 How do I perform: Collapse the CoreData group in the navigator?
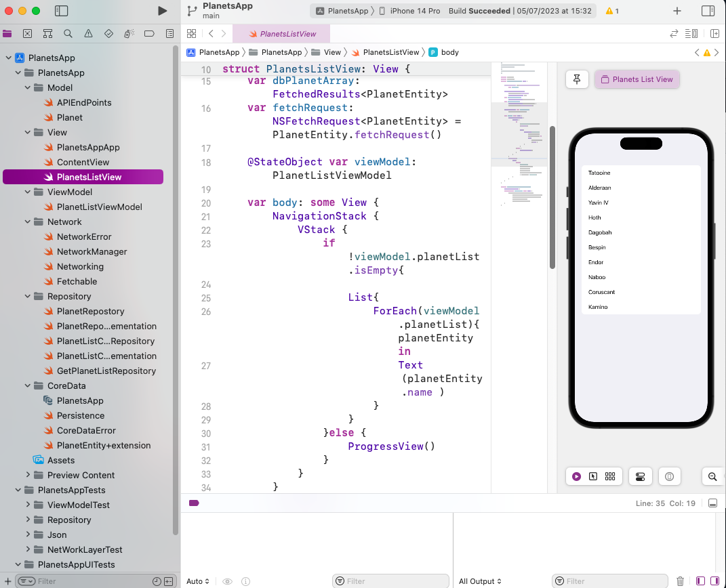(x=27, y=385)
